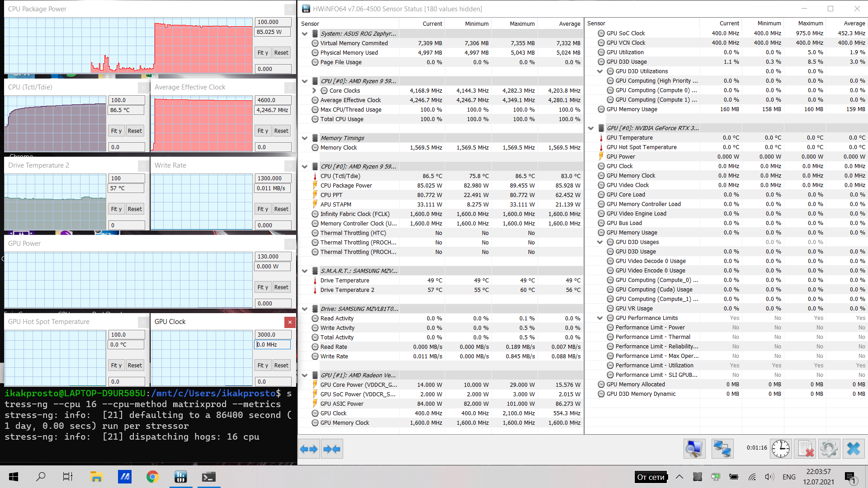Viewport: 868px width, 488px height.
Task: Collapse the GPU [#1]: AMD Radeon group
Action: [305, 375]
